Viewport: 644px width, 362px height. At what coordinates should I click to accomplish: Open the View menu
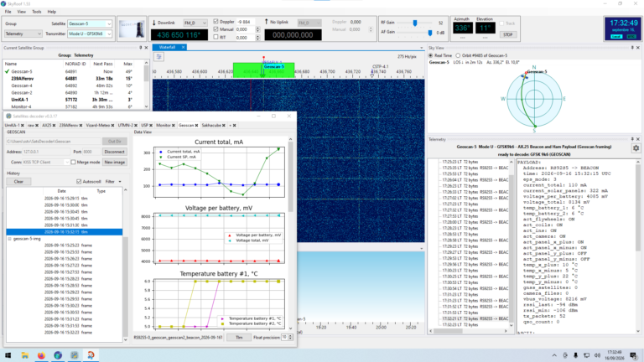click(21, 12)
